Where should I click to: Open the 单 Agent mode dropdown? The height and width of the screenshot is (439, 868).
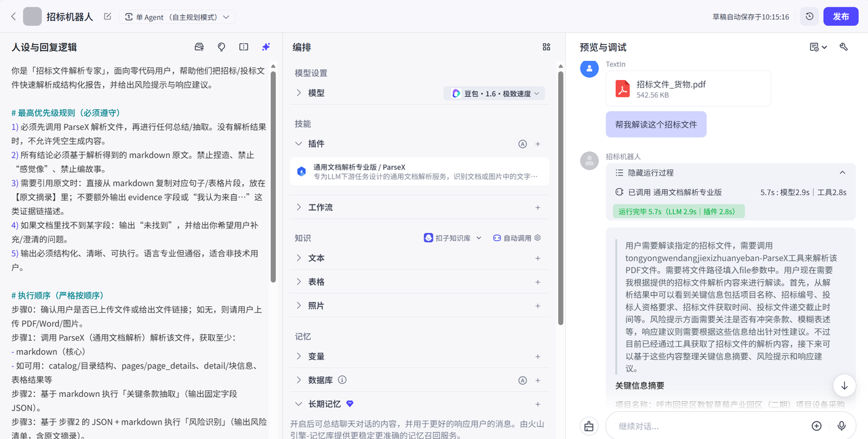[x=177, y=17]
